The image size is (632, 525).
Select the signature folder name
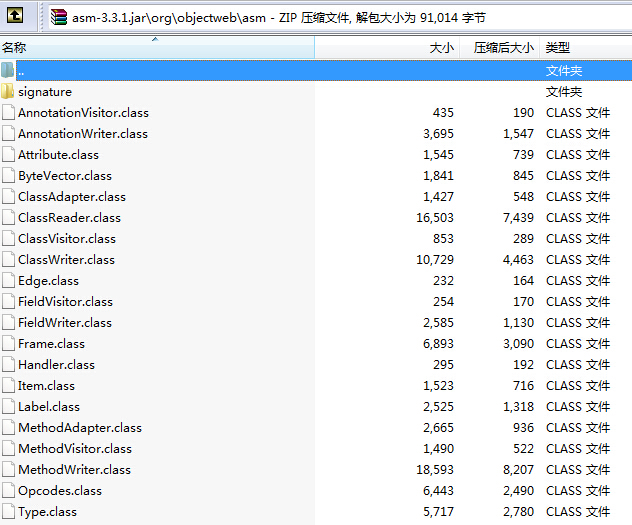(x=45, y=92)
